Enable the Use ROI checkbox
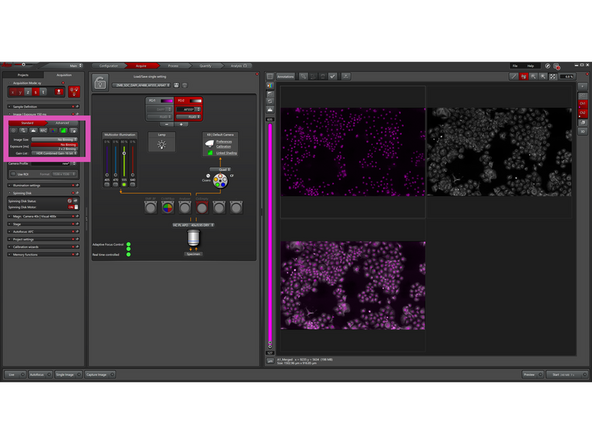This screenshot has height=444, width=592. tap(13, 174)
